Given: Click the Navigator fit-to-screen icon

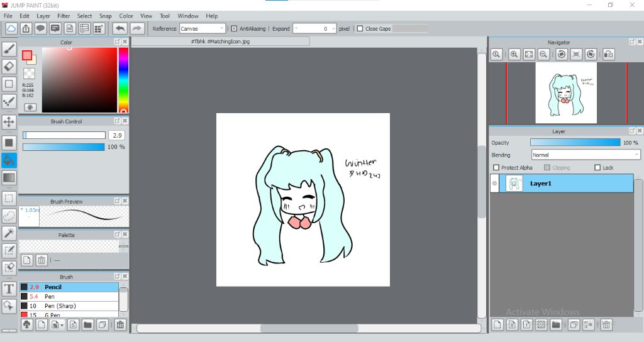Looking at the screenshot, I should (528, 54).
